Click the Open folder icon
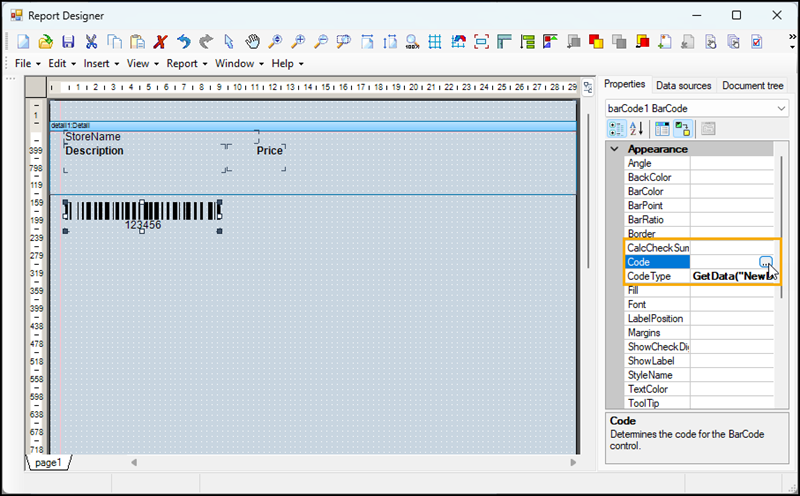Screen dimensions: 800x496 tap(46, 41)
